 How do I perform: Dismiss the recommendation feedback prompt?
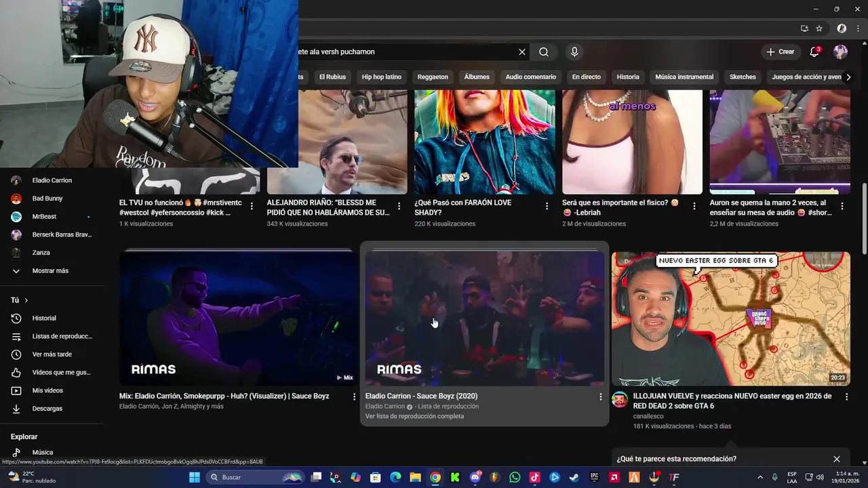click(837, 459)
